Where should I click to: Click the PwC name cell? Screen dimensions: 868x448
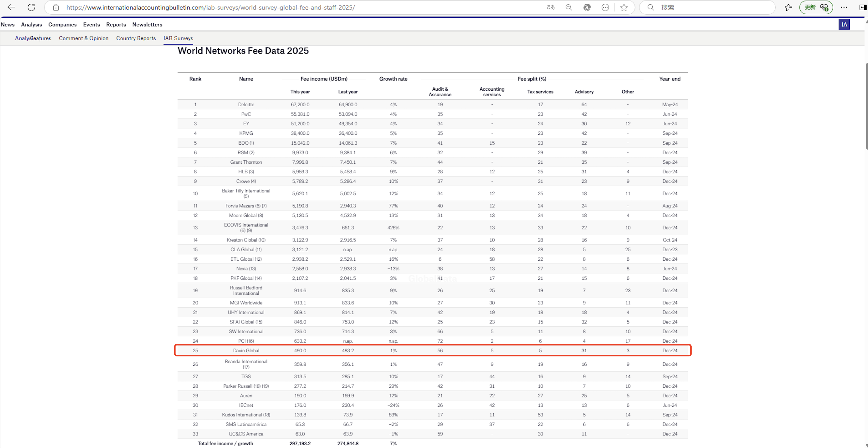pyautogui.click(x=246, y=114)
